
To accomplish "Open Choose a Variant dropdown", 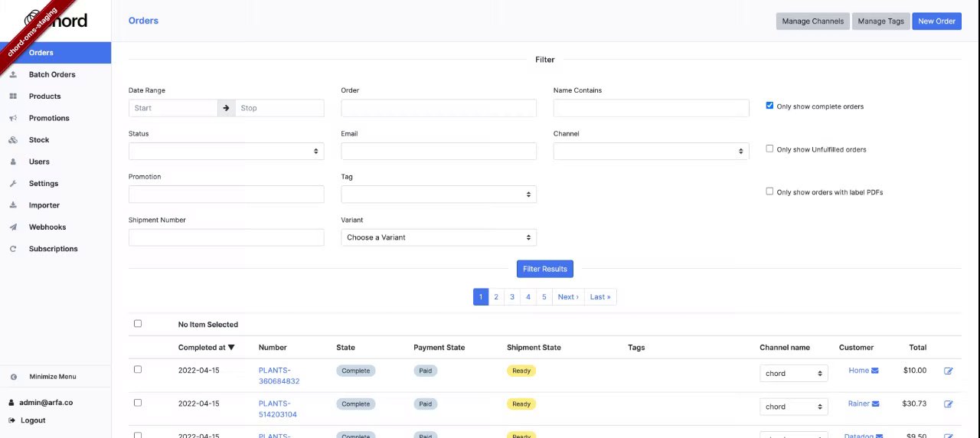I will (x=439, y=237).
